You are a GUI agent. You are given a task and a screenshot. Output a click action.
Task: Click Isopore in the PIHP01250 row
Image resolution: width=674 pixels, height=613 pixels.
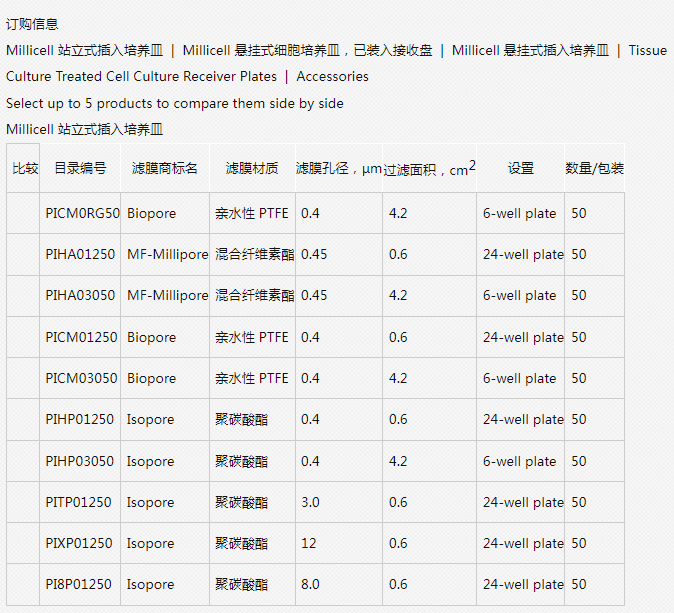pos(150,419)
